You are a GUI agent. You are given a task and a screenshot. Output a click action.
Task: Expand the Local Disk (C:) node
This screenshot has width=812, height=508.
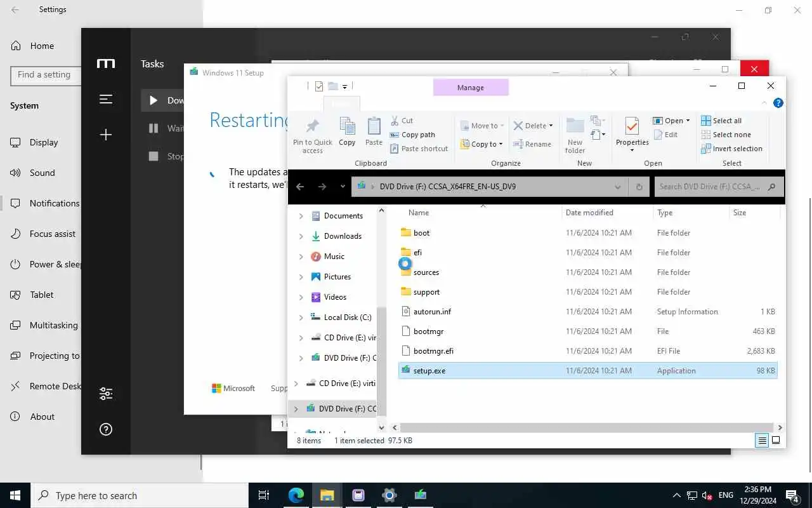click(301, 317)
